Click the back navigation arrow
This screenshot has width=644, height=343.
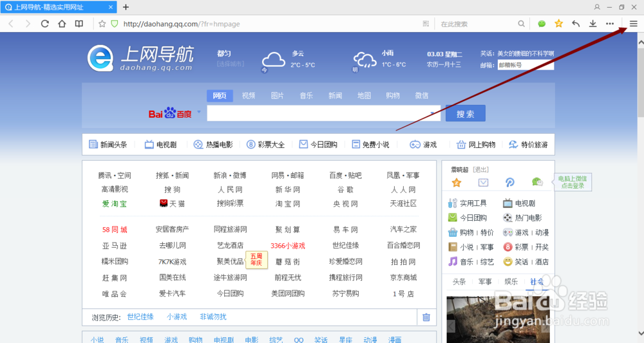11,24
